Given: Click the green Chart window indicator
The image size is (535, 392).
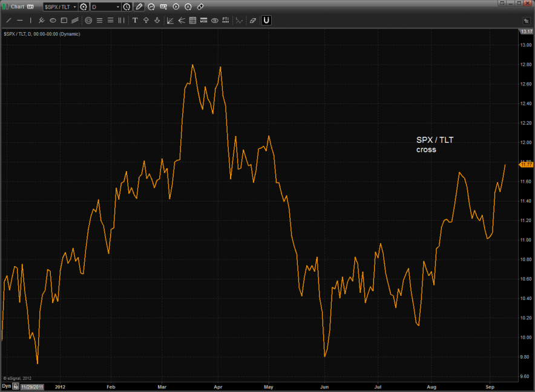Looking at the screenshot, I should pyautogui.click(x=5, y=7).
